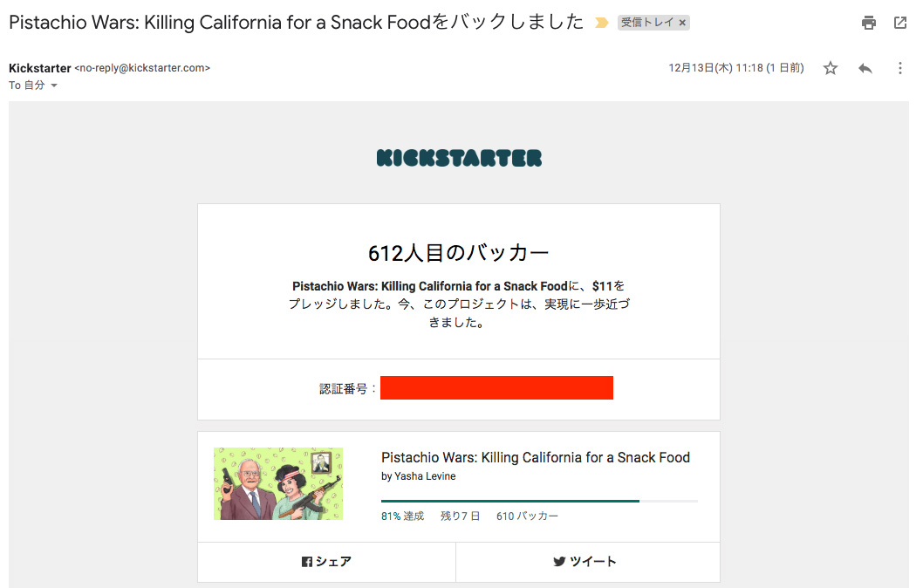
Task: Click the red redacted confirmation number
Action: point(496,388)
